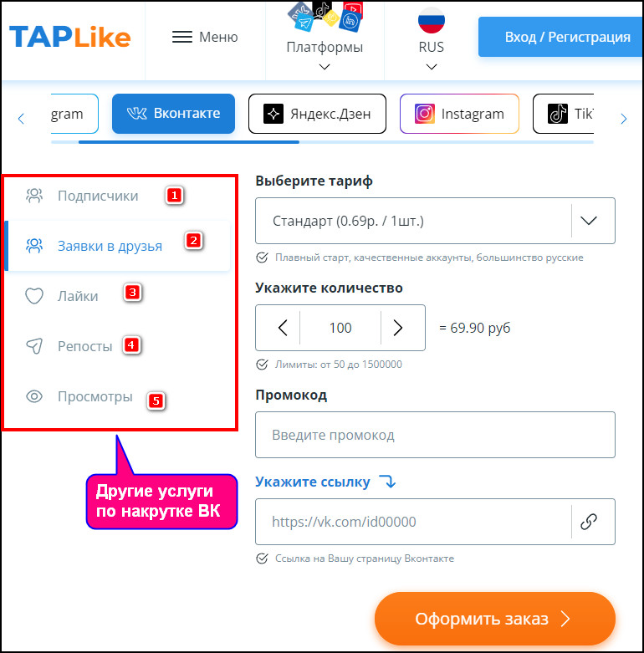The width and height of the screenshot is (644, 653).
Task: Select Репосты paper plane icon
Action: point(34,346)
